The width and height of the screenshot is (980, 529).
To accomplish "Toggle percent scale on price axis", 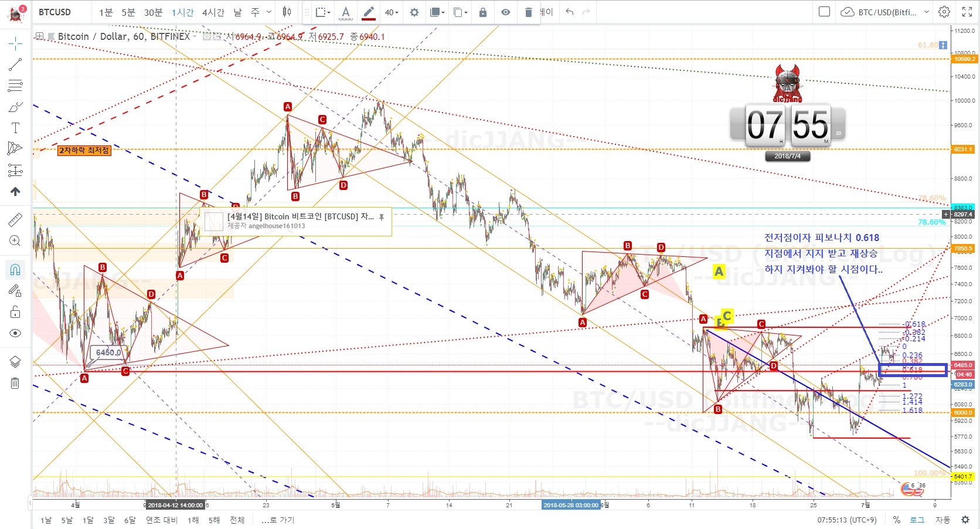I will (897, 520).
